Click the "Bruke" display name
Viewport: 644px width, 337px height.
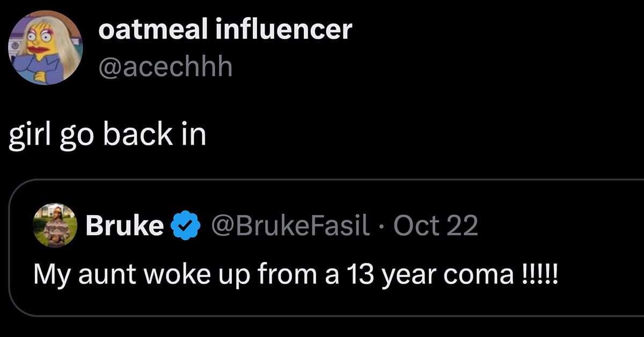[x=125, y=227]
